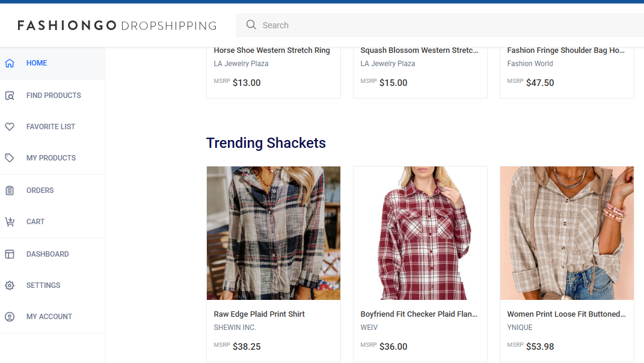Open the Raw Edge Plaid Print Shirt product
The image size is (644, 363).
259,314
